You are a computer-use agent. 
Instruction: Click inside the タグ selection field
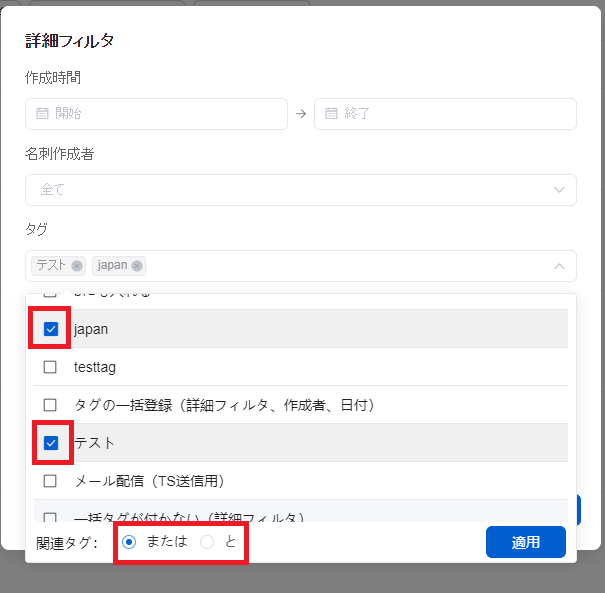[x=340, y=266]
